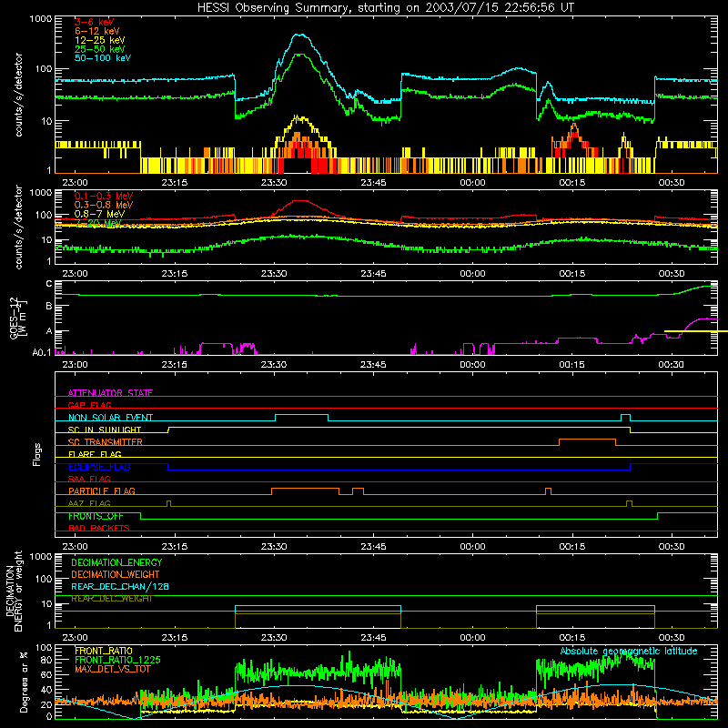Click 'counts/s/detector' axis title of MeV plot
728x728 pixels.
[x=18, y=227]
